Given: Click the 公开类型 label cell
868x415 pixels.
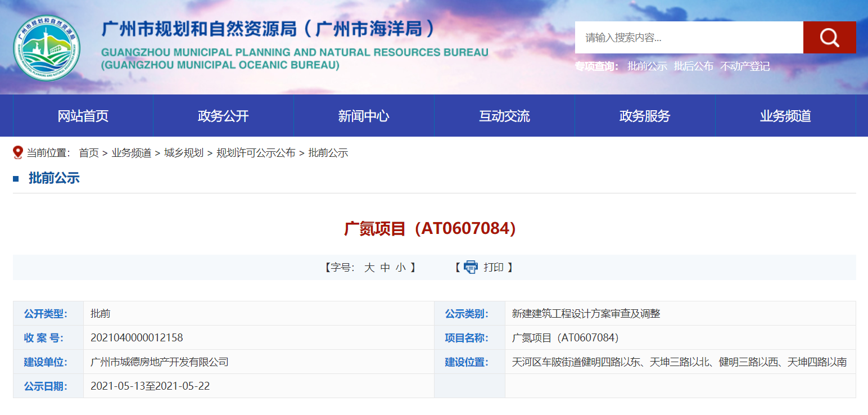Looking at the screenshot, I should (48, 314).
